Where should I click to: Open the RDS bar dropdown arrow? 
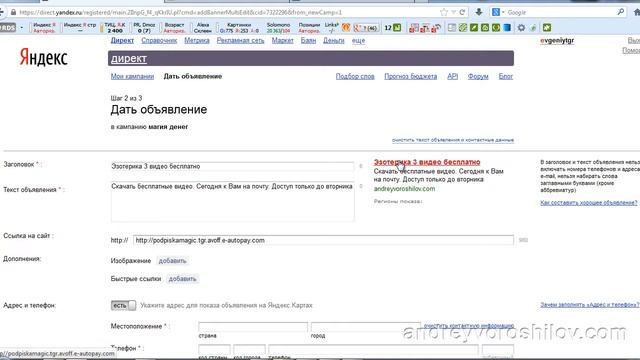[21, 28]
